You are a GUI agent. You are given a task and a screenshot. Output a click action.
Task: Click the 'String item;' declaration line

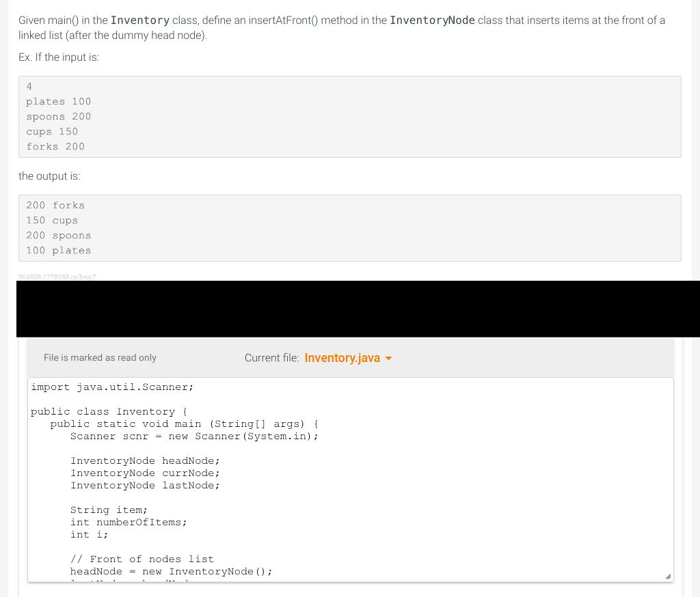109,510
